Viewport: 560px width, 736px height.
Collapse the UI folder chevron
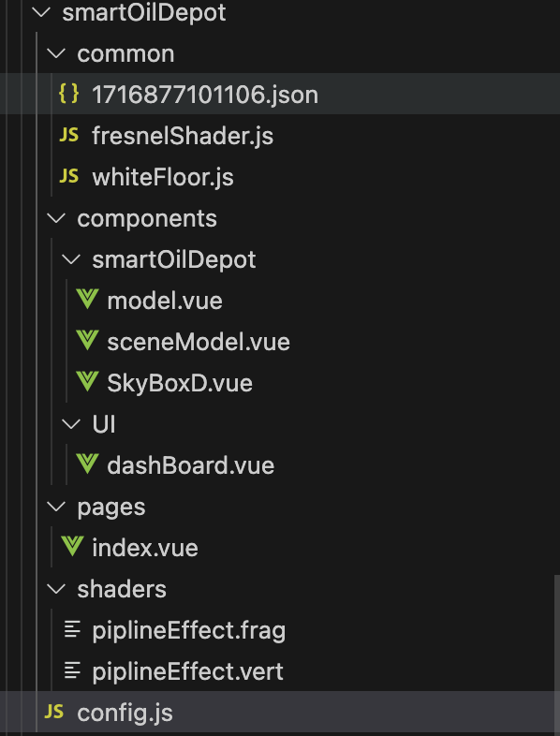(71, 424)
